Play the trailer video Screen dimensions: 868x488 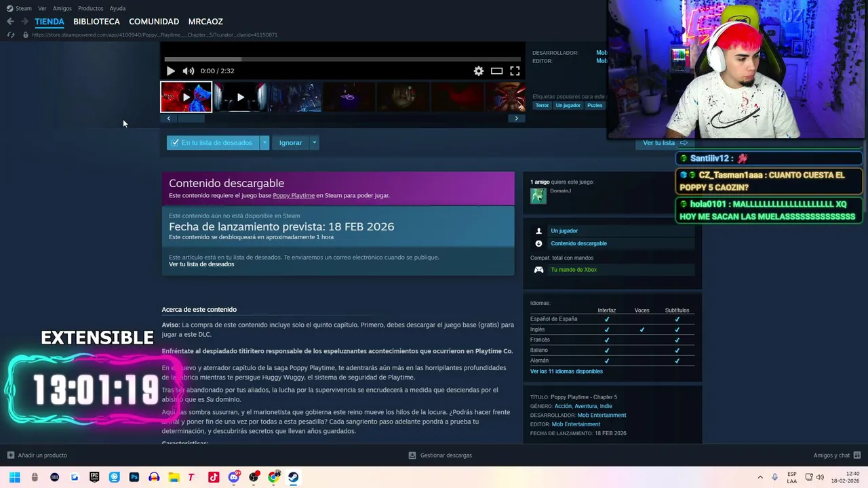170,70
